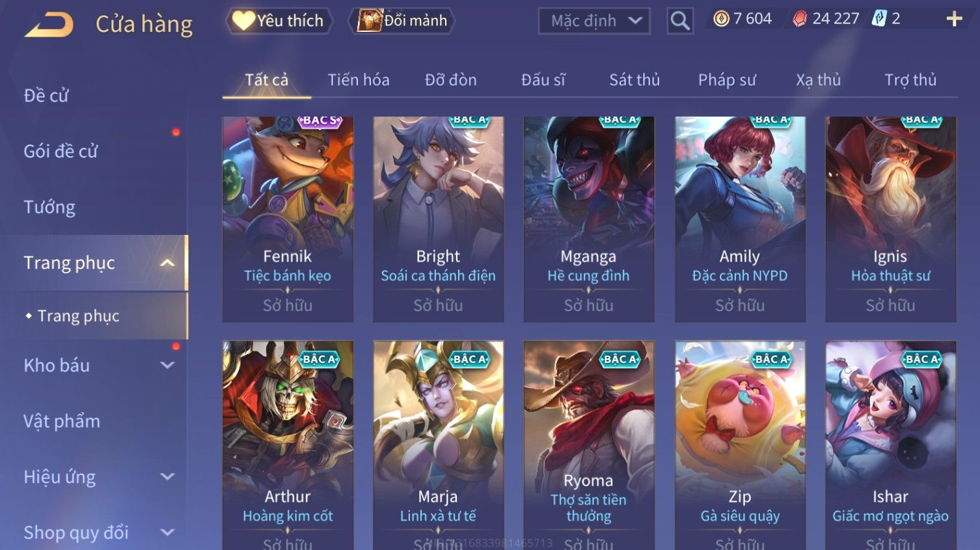Screen dimensions: 980x550
Task: Select the Tiến hóa tab
Action: click(x=359, y=80)
